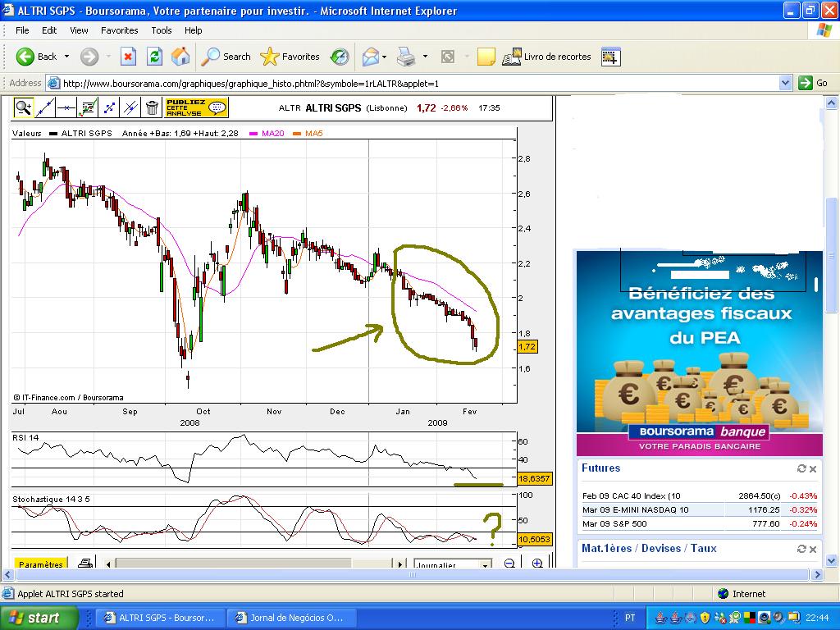Close the Mat.1ères / Devises / Taux panel
The height and width of the screenshot is (630, 840).
click(813, 549)
